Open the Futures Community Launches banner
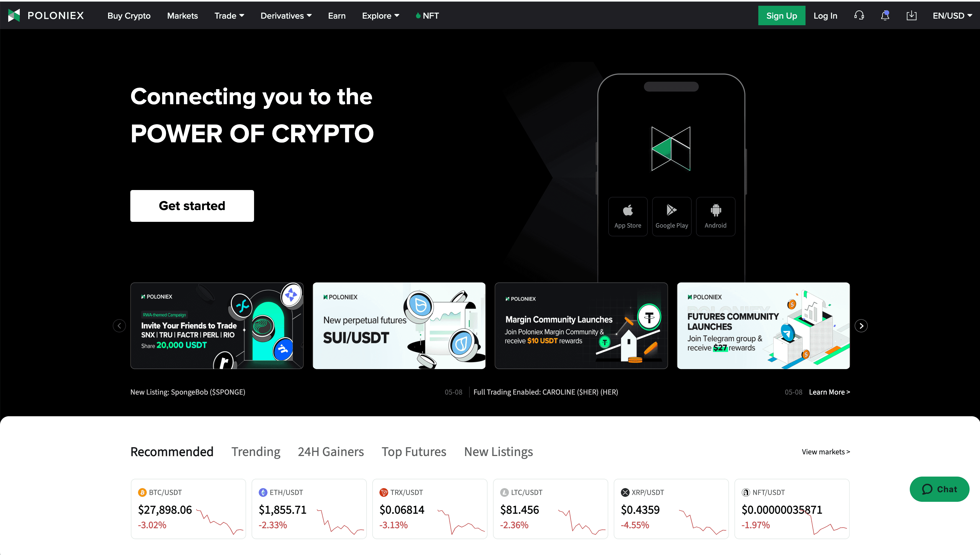Viewport: 980px width, 555px height. tap(764, 326)
